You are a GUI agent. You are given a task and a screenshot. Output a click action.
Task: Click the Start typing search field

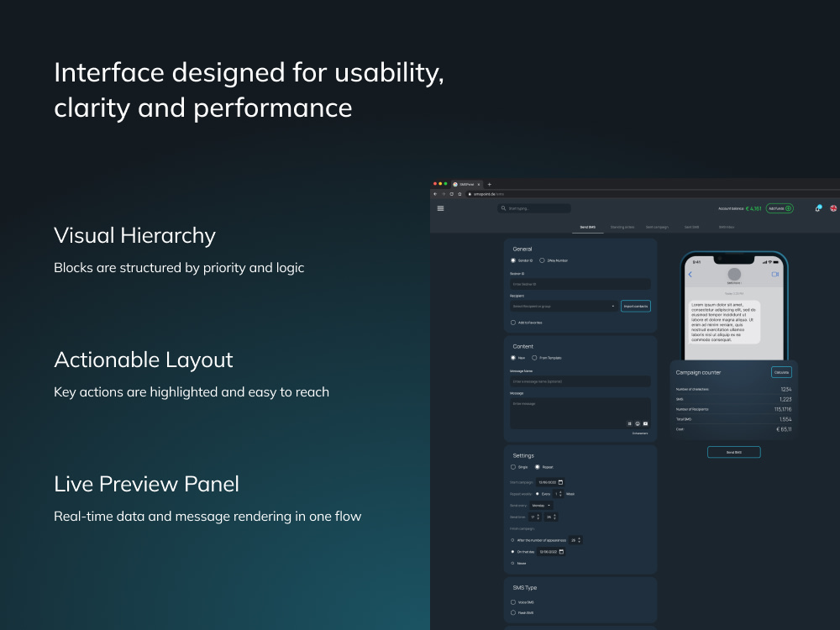(534, 208)
